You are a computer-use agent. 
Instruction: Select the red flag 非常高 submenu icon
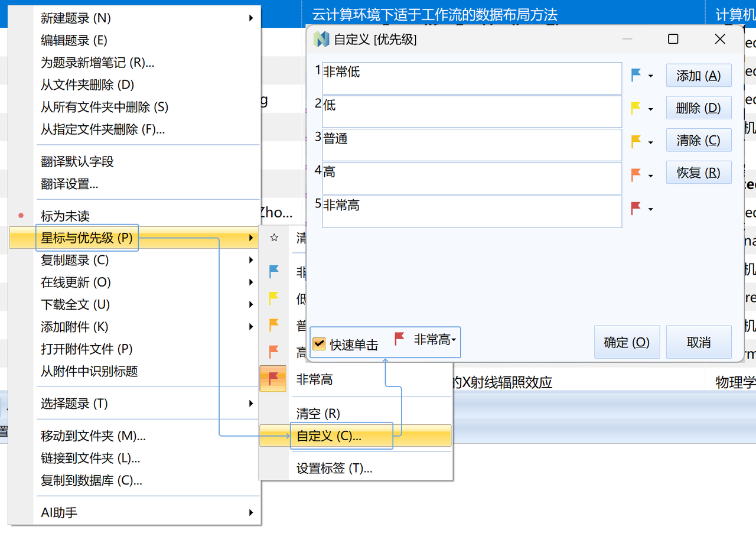273,379
